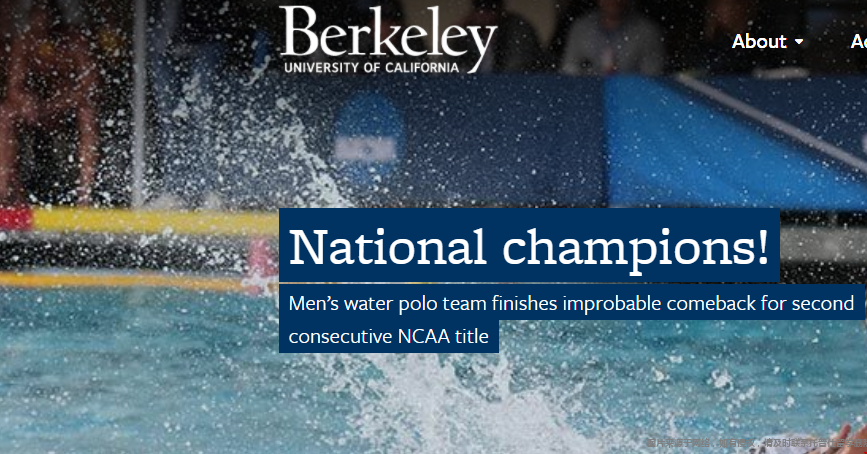Expand the About dropdown arrow
This screenshot has height=454, width=867.
click(799, 42)
